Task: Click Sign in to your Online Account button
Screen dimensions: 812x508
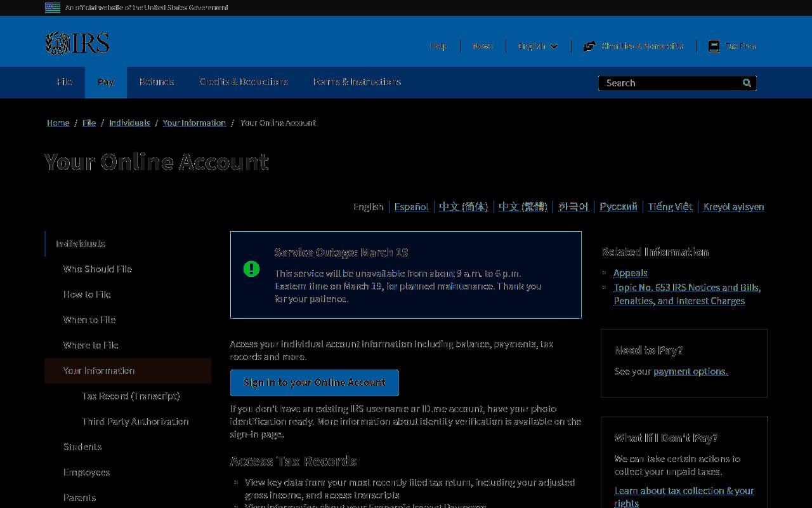Action: [315, 383]
